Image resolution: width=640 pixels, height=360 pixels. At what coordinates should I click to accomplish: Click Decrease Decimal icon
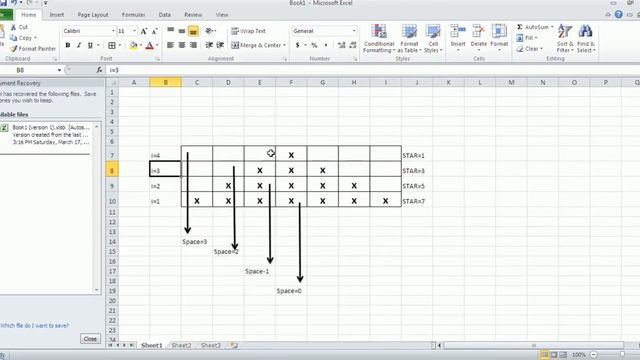click(x=353, y=45)
